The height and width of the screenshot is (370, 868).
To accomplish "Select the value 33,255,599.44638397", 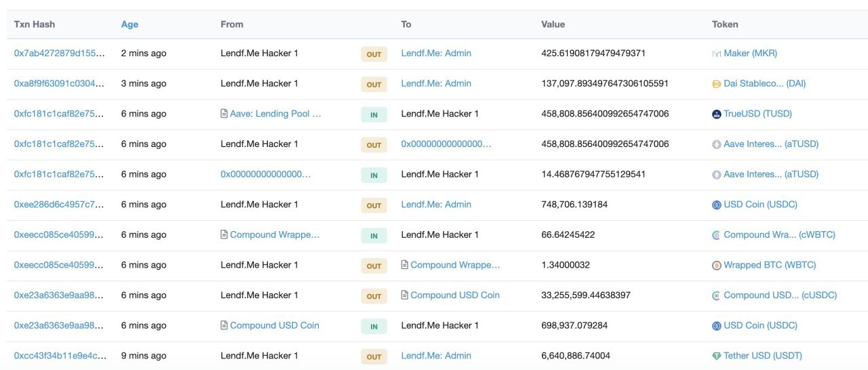I will 586,295.
